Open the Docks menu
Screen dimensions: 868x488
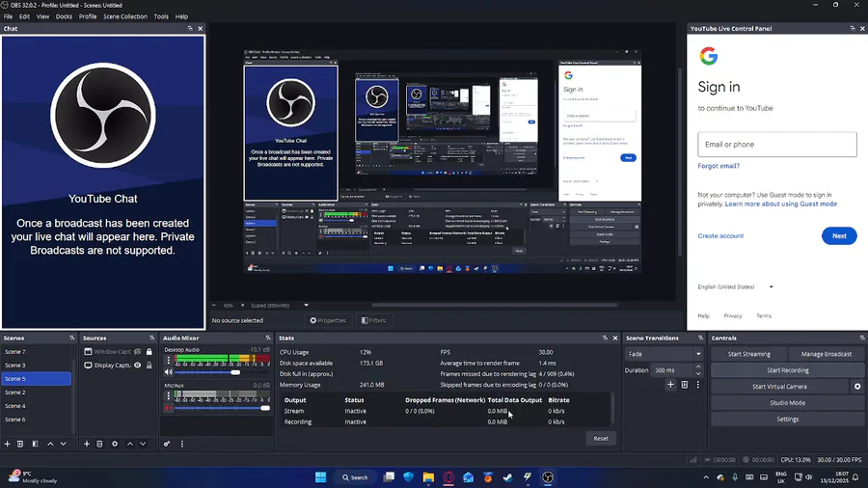(x=64, y=16)
